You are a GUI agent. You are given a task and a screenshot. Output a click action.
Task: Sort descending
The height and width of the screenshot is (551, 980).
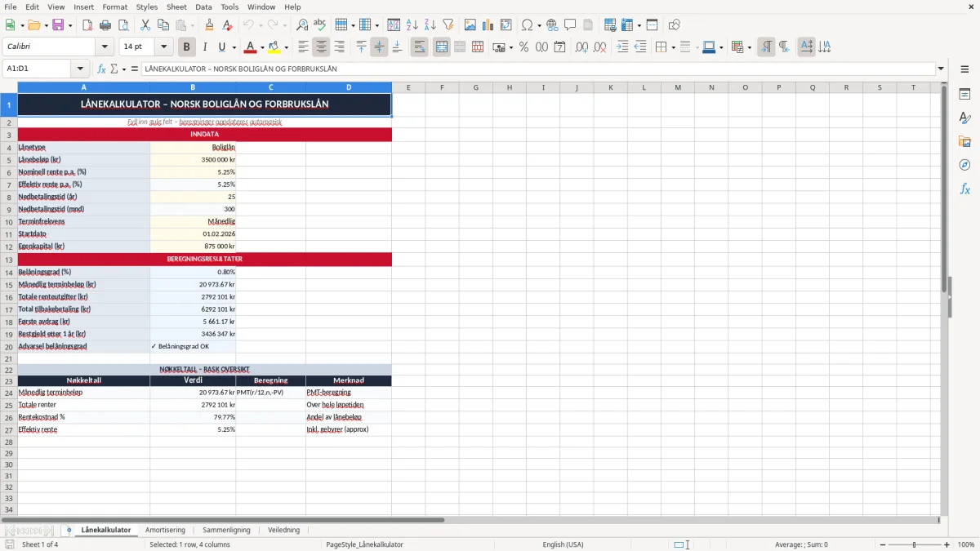pyautogui.click(x=430, y=25)
